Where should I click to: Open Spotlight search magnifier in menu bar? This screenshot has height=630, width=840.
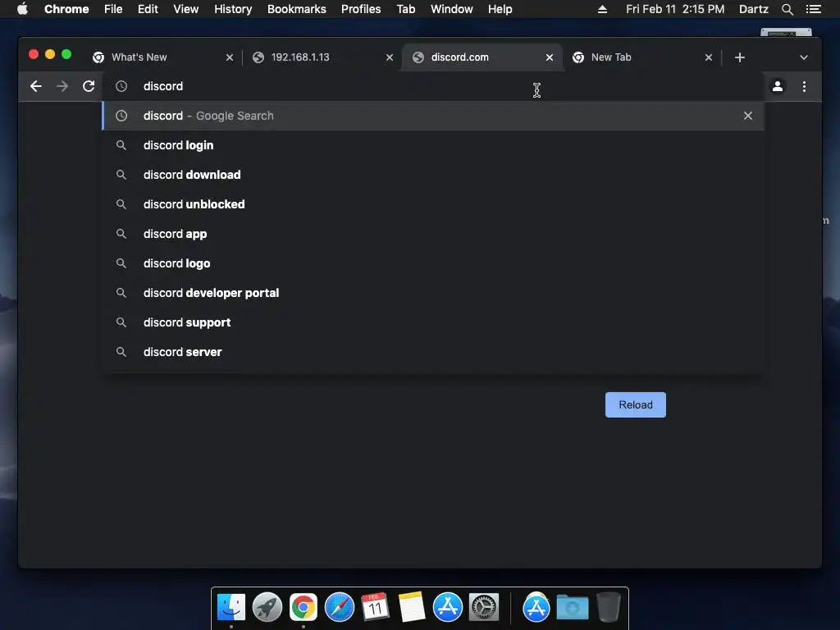(x=787, y=9)
